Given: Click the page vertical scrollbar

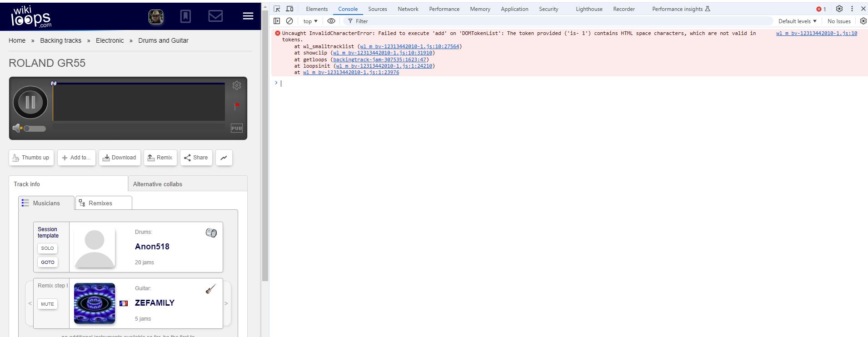Looking at the screenshot, I should 265,145.
